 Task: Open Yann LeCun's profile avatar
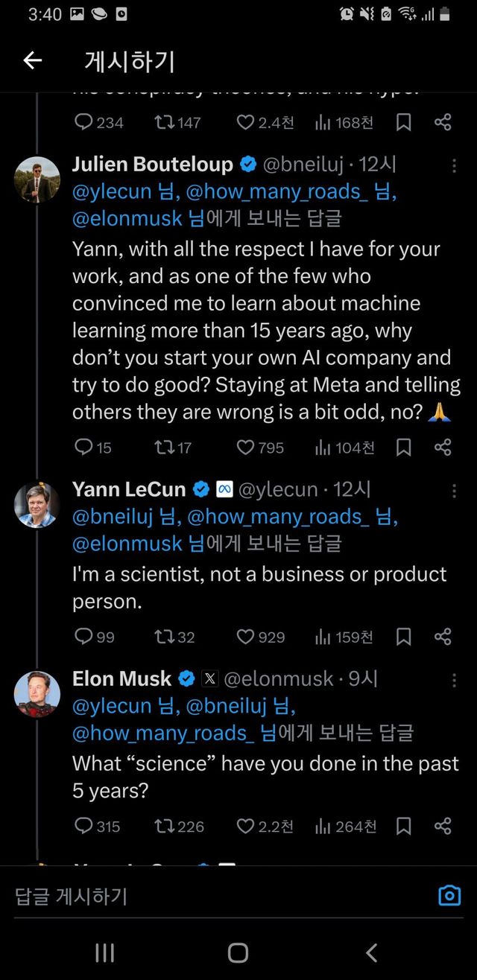37,505
